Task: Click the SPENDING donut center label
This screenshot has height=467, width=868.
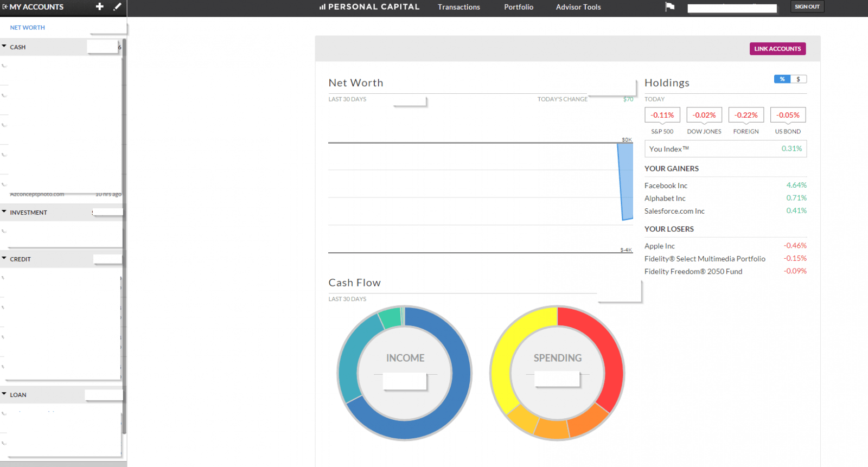Action: click(557, 358)
